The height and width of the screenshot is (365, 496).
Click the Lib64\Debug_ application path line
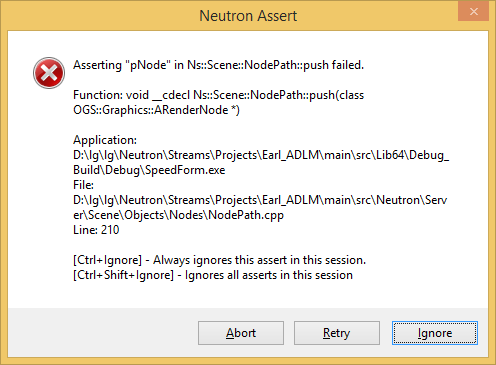pos(261,155)
